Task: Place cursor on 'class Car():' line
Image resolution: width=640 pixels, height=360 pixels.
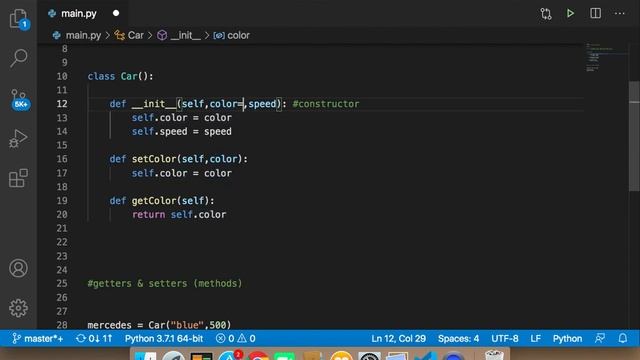Action: tap(120, 76)
